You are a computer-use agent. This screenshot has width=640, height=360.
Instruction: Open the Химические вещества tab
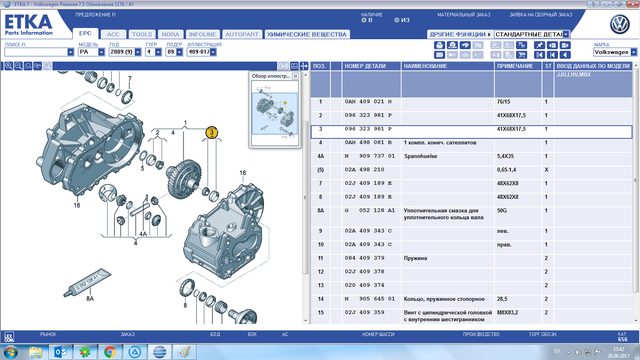[307, 34]
